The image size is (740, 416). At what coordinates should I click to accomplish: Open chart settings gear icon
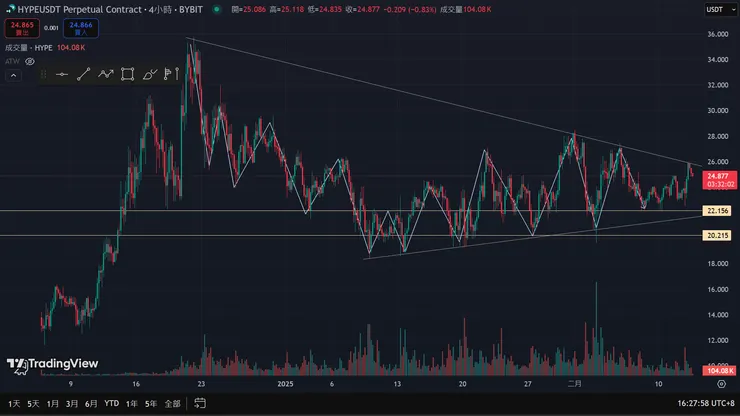pyautogui.click(x=721, y=384)
